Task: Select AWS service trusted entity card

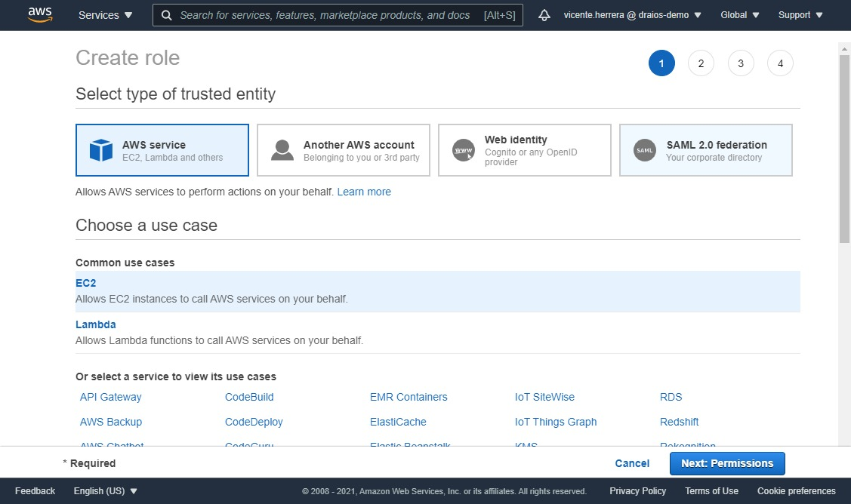Action: [x=162, y=150]
